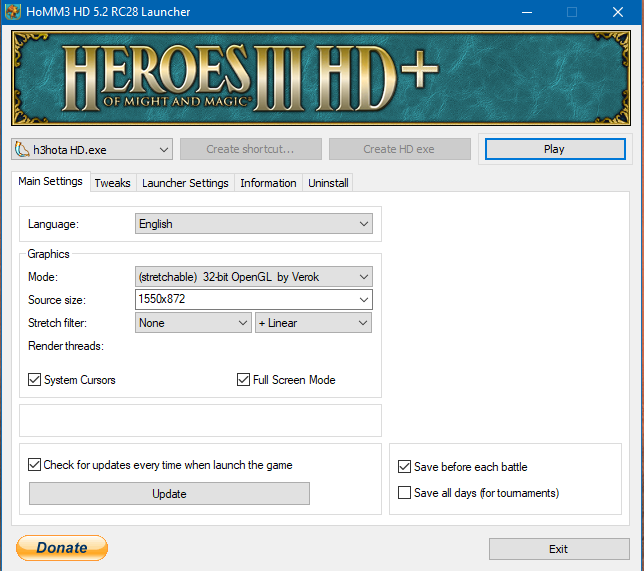Click the Create HD exe button
Viewport: 644px width, 571px height.
pos(399,149)
